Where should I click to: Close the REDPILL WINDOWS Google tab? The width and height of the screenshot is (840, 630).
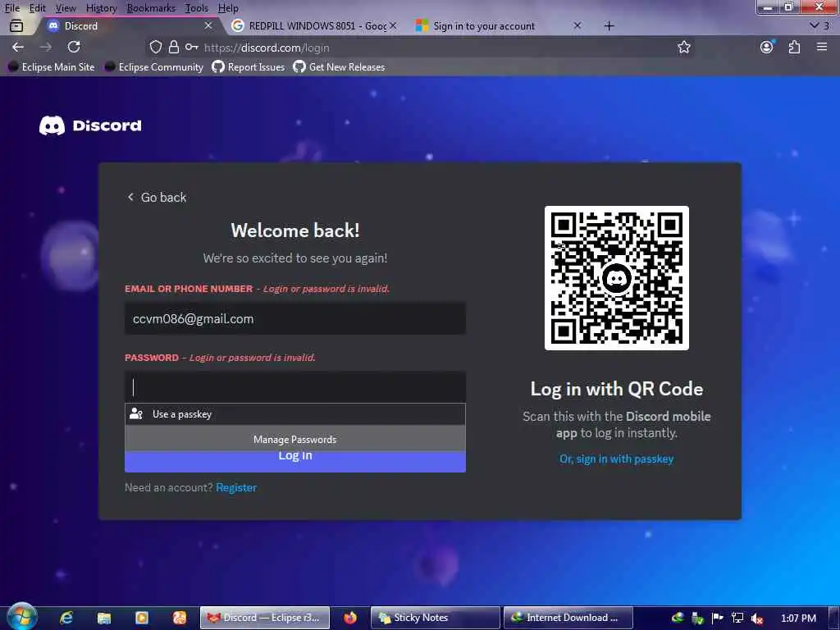coord(393,25)
